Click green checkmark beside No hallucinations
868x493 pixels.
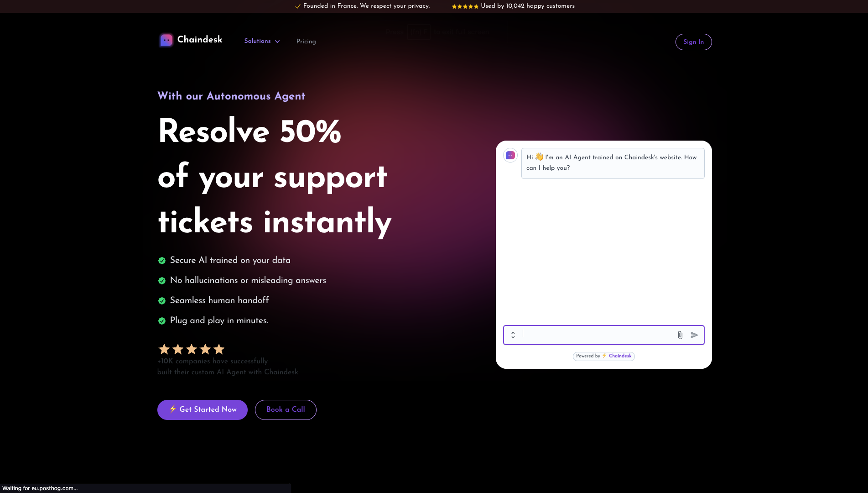(x=161, y=281)
